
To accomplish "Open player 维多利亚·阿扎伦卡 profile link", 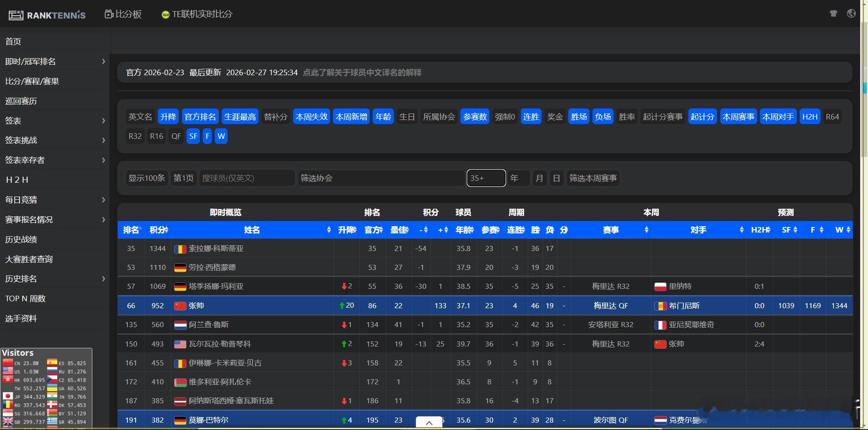I will tap(220, 382).
